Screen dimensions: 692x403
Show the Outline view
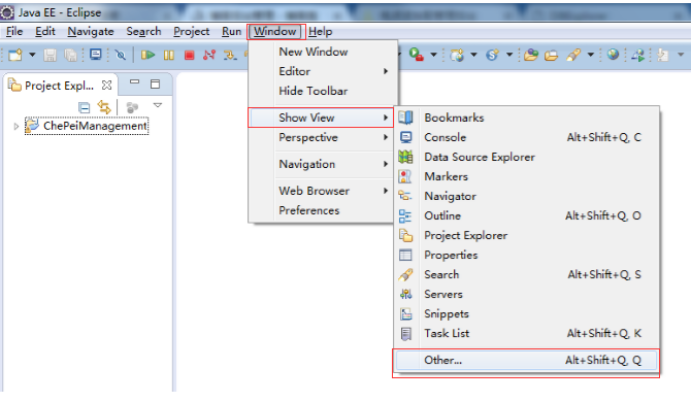pyautogui.click(x=527, y=216)
